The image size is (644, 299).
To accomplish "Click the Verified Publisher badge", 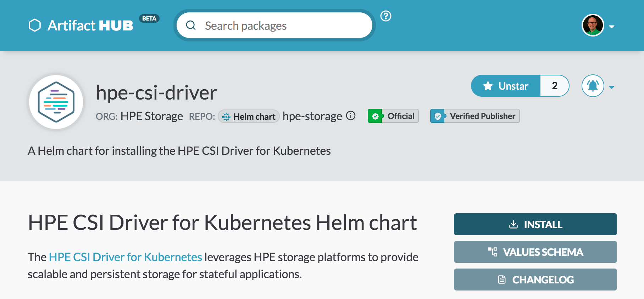I will click(x=475, y=116).
